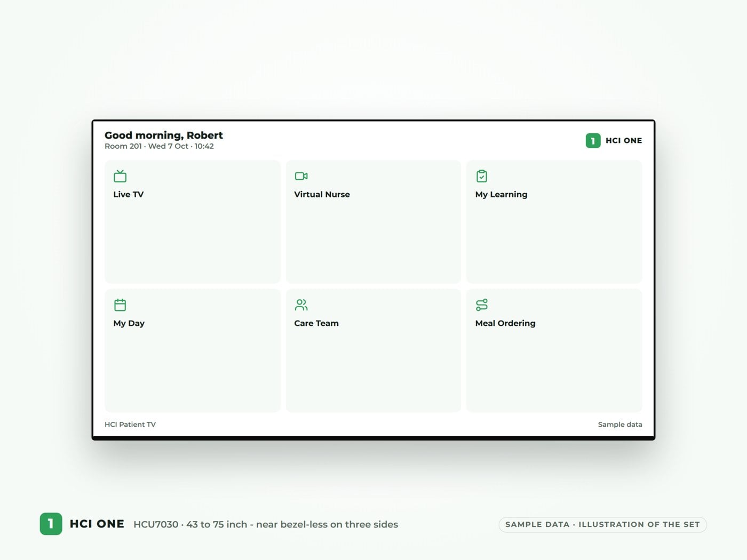Click the "HCI Patient TV" footer text

click(130, 425)
